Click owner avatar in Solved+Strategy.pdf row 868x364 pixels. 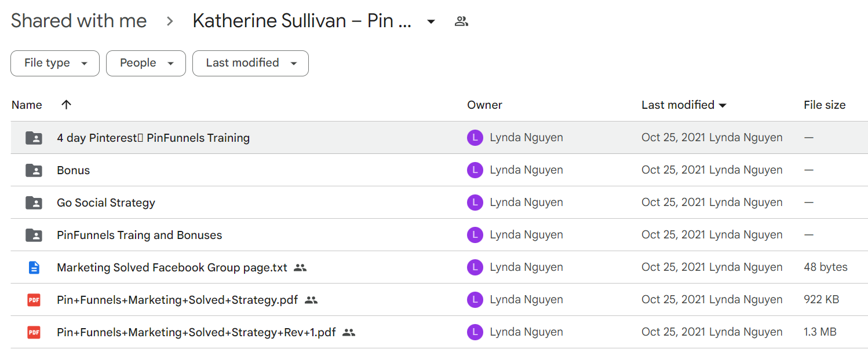475,300
